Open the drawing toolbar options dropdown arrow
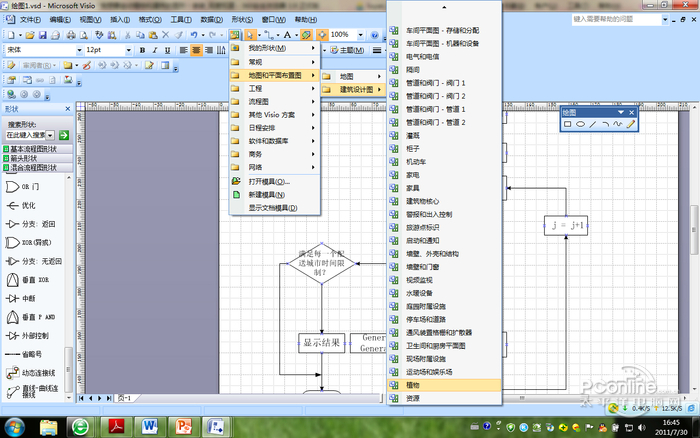The height and width of the screenshot is (438, 700). (621, 112)
